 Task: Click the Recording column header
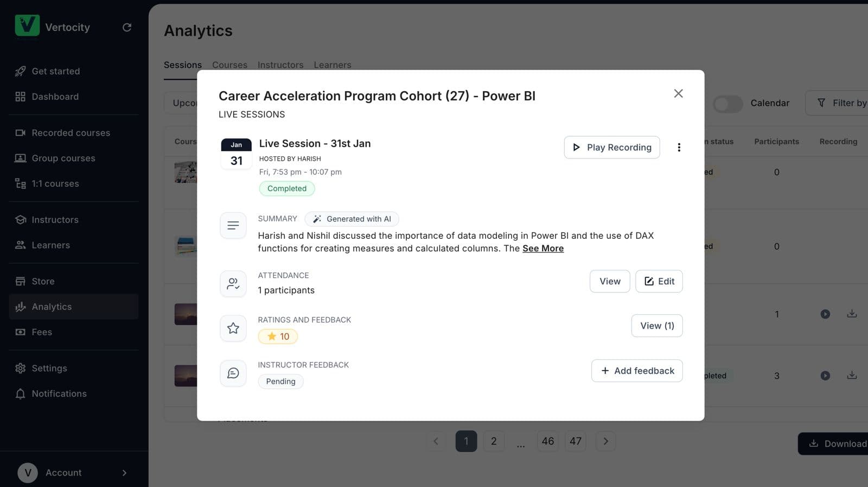coord(838,142)
